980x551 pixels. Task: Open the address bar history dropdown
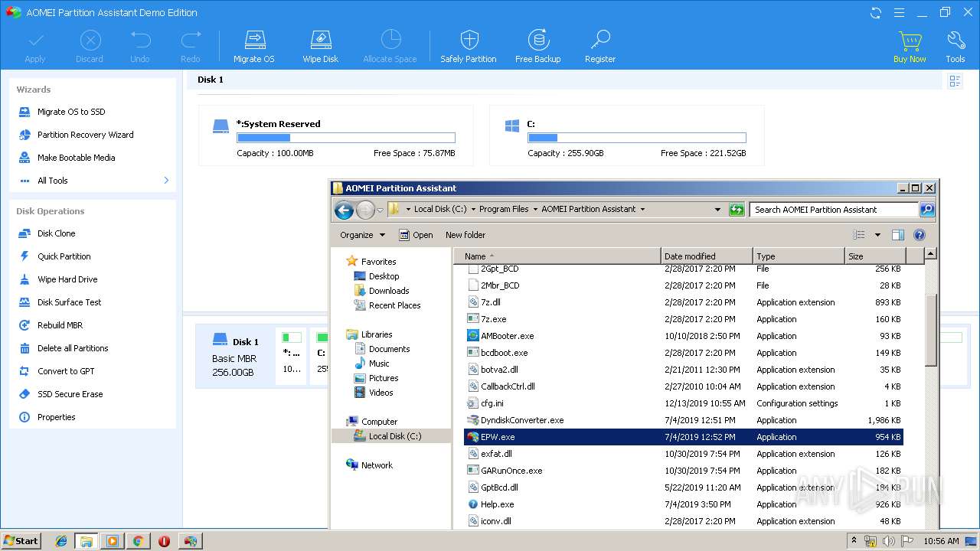pyautogui.click(x=717, y=210)
